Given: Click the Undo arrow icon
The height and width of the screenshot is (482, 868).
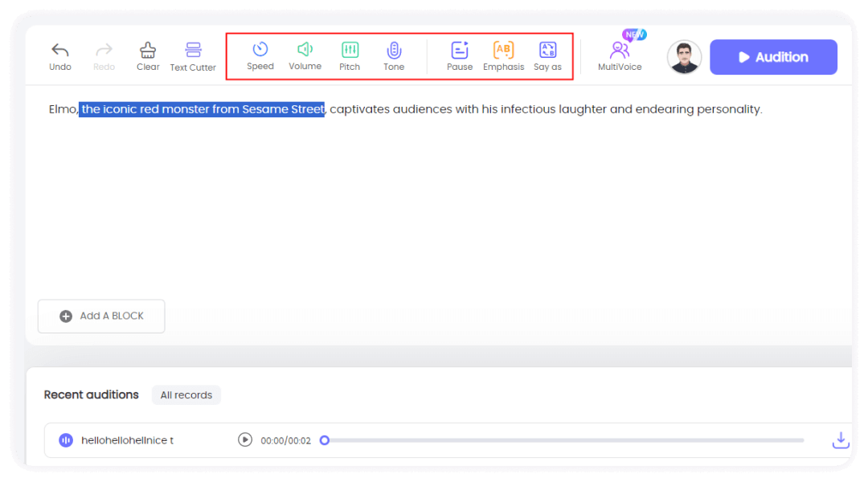Looking at the screenshot, I should point(60,51).
